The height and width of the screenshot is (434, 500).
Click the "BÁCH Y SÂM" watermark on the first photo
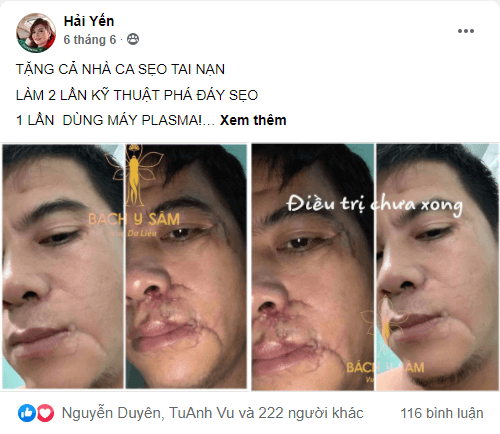point(134,219)
